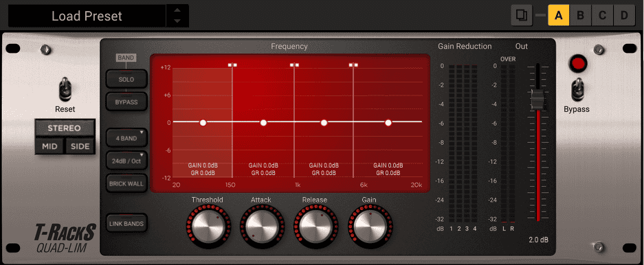This screenshot has height=265, width=644.
Task: Open the Load Preset selector
Action: click(x=87, y=16)
